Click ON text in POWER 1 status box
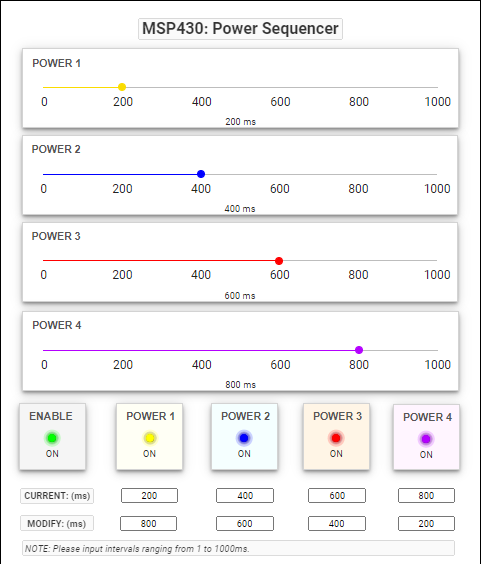 [x=149, y=454]
